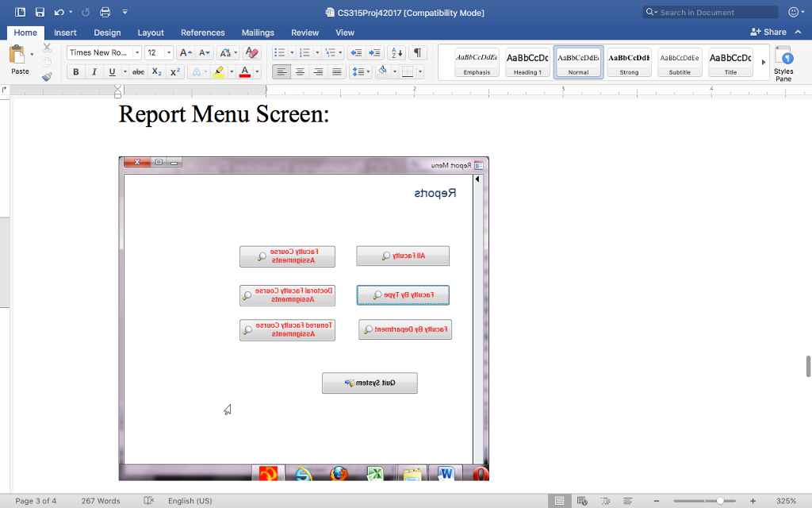Click the vertical scrollbar thumb
This screenshot has width=812, height=508.
click(808, 367)
